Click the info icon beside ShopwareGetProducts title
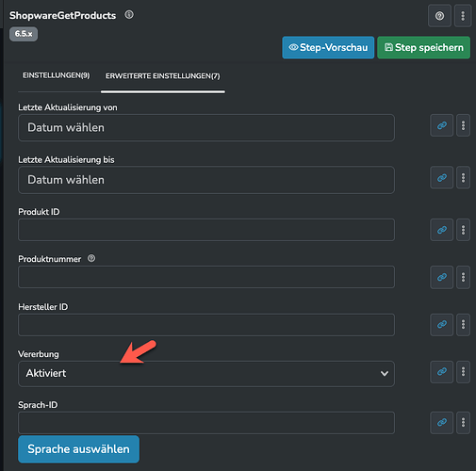 click(x=129, y=15)
